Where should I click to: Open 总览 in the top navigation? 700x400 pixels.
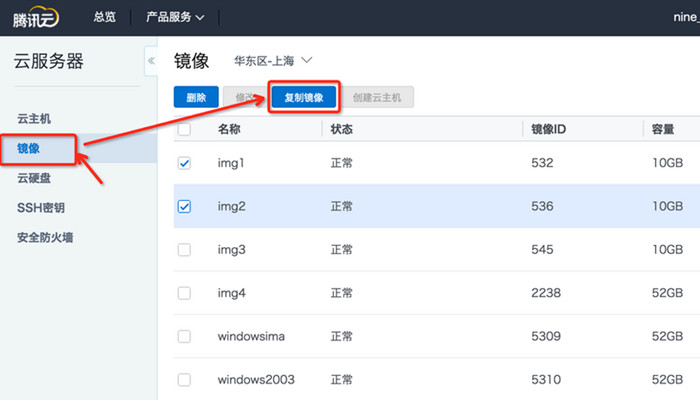105,17
